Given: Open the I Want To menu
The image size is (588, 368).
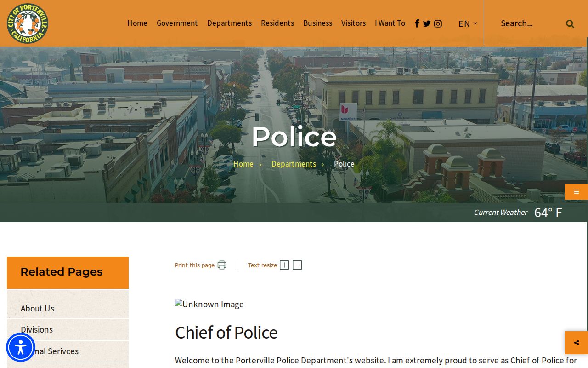Looking at the screenshot, I should pos(390,23).
